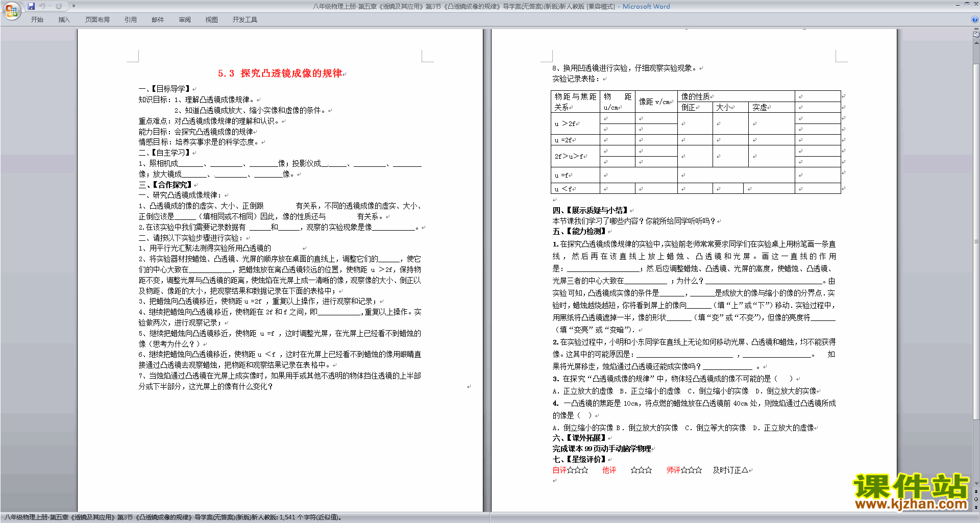Viewport: 980px width, 523px height.
Task: Open the 插入 ribbon tab
Action: (x=64, y=20)
